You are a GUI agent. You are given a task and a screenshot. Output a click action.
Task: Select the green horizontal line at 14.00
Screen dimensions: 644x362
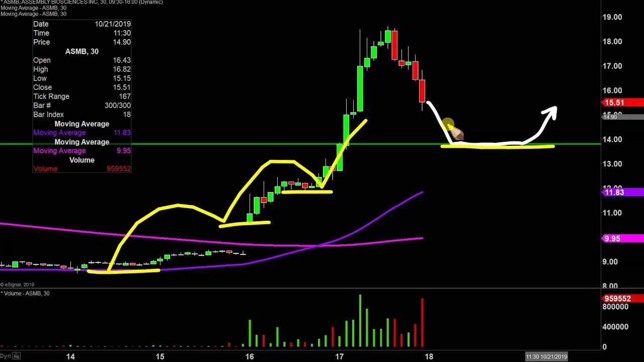tap(300, 144)
